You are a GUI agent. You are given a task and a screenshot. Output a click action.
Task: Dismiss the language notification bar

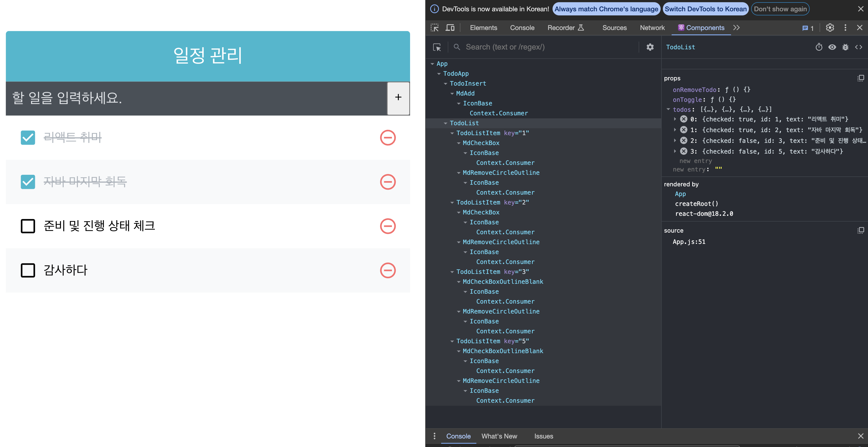click(x=860, y=9)
